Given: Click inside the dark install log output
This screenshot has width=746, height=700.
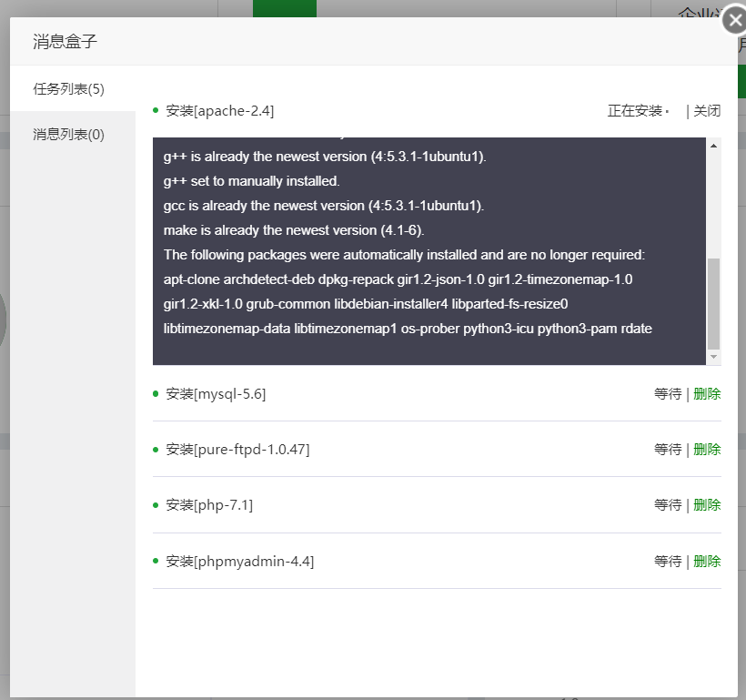Looking at the screenshot, I should pyautogui.click(x=428, y=255).
